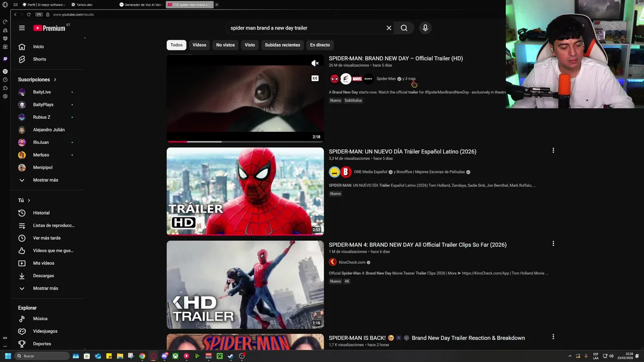Screen dimensions: 644x362
Task: Open options for SPIDER-MAN 4 Trailer Clips video
Action: pos(553,243)
